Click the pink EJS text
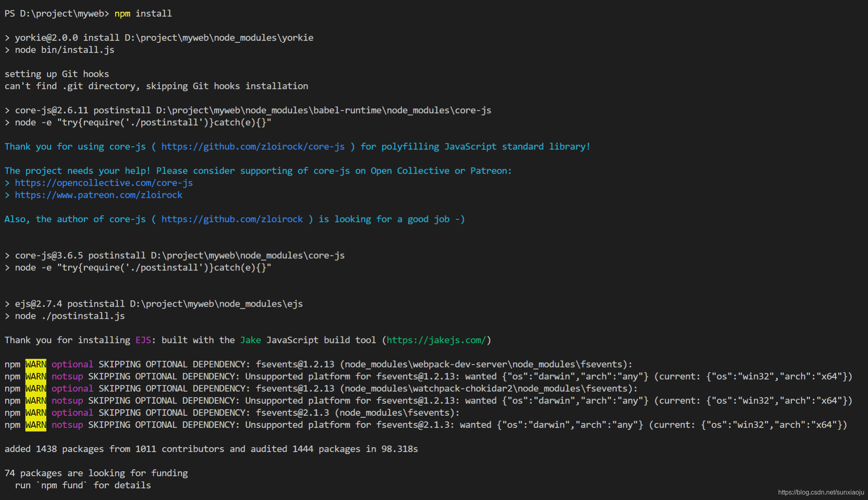Image resolution: width=868 pixels, height=500 pixels. pos(143,340)
